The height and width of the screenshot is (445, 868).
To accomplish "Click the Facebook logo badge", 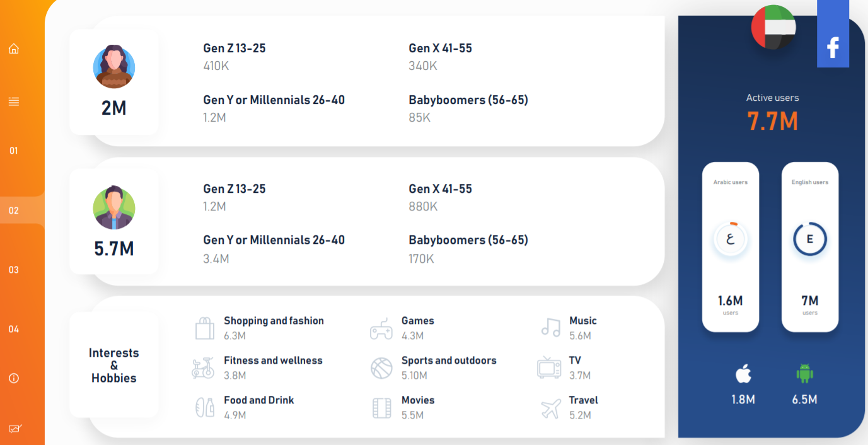I will pos(833,34).
